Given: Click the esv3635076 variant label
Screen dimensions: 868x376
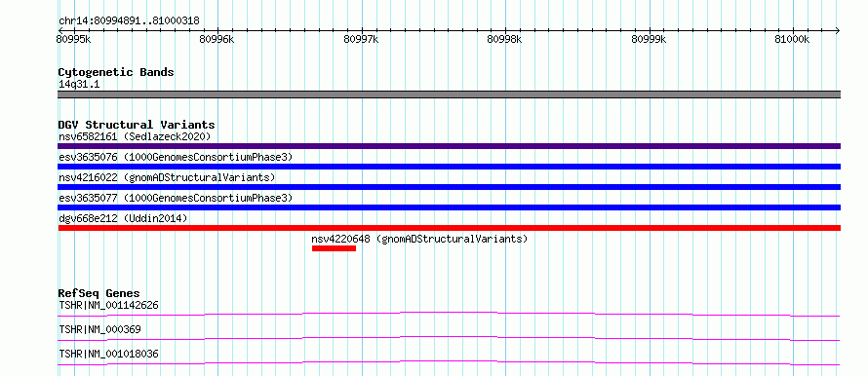Looking at the screenshot, I should [176, 157].
